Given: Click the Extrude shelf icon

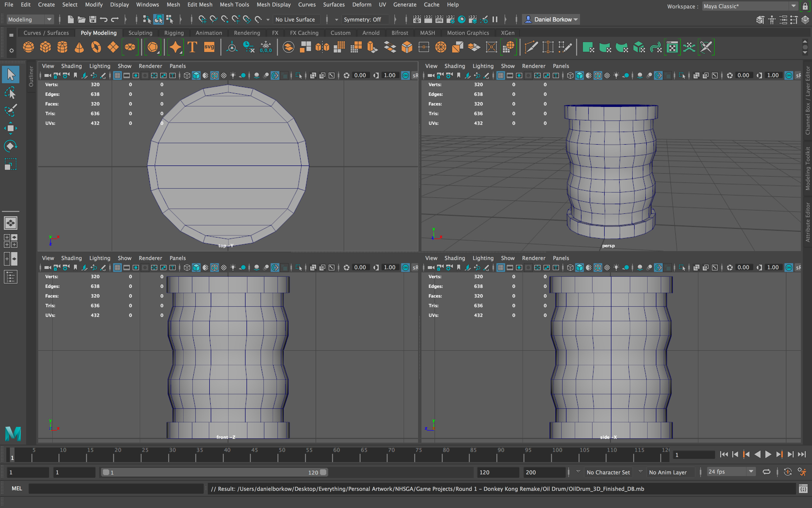Looking at the screenshot, I should point(373,47).
